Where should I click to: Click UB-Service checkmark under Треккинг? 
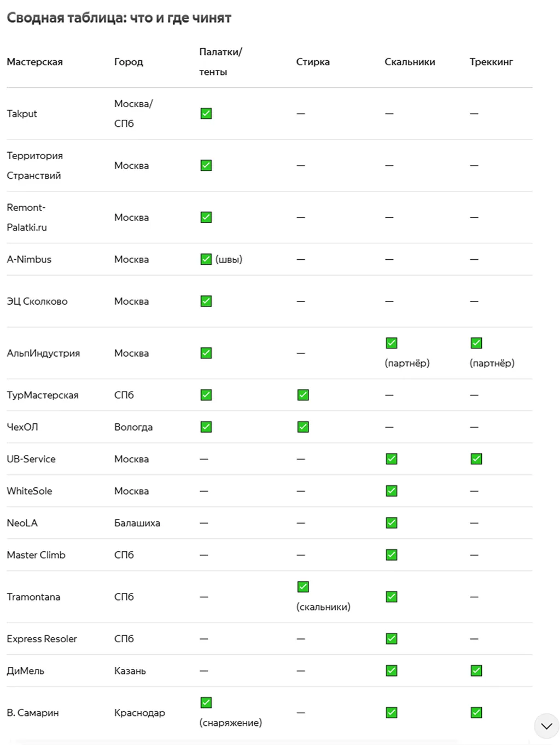click(476, 459)
